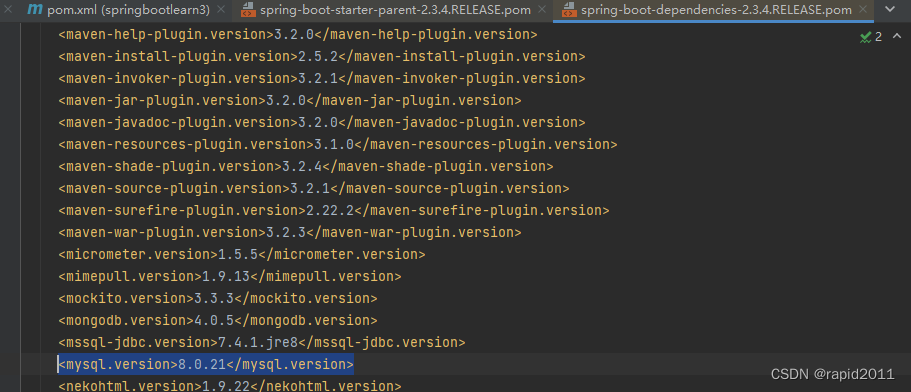Close spring-boot-starter-parent pom tab
Image resolution: width=911 pixels, height=392 pixels.
click(542, 10)
